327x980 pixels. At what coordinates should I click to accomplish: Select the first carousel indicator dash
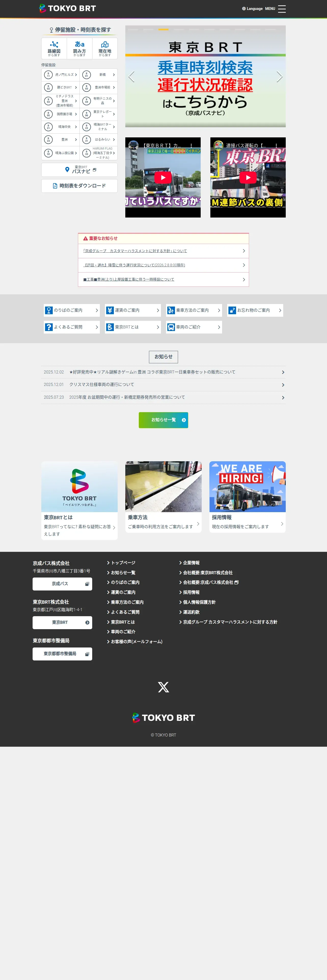tap(133, 29)
